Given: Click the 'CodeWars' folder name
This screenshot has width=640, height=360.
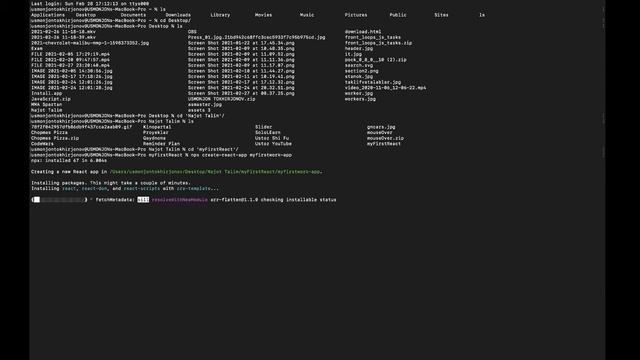Looking at the screenshot, I should pyautogui.click(x=42, y=144).
